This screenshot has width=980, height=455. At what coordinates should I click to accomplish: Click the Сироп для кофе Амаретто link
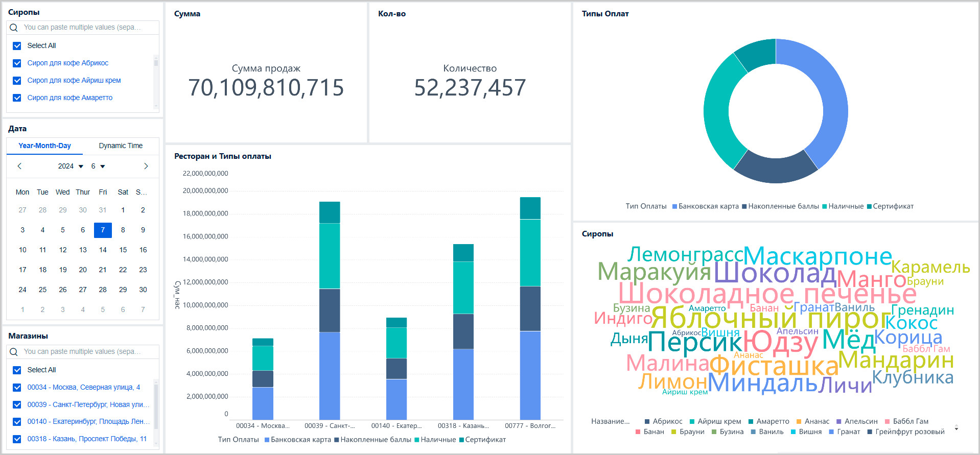[x=70, y=98]
